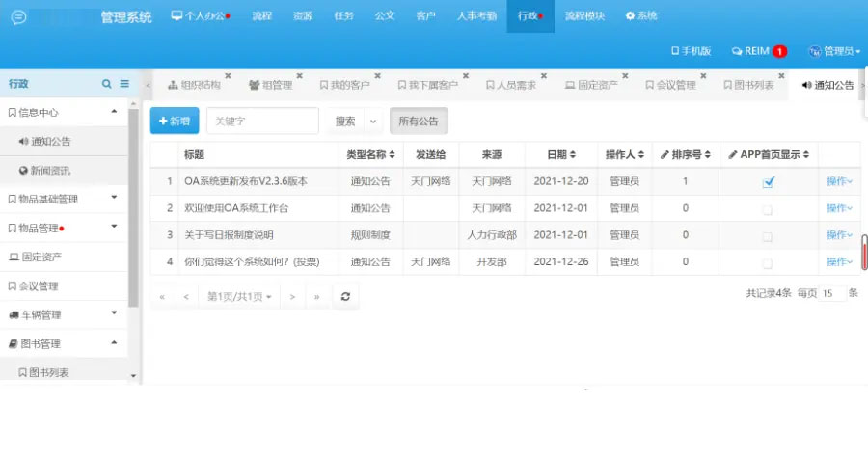Uncheck APP首页显示 for OA系统更新发布 row
Screen dimensions: 868x461
pos(768,181)
